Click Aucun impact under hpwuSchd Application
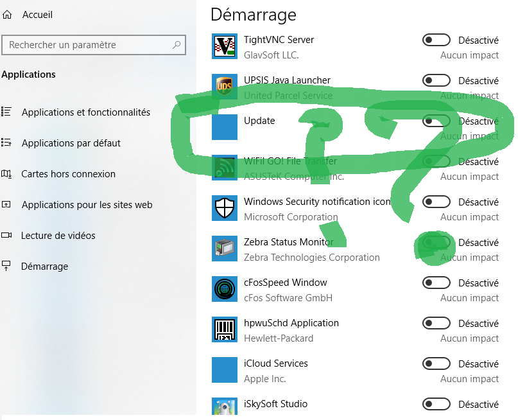This screenshot has height=420, width=518. pyautogui.click(x=469, y=338)
